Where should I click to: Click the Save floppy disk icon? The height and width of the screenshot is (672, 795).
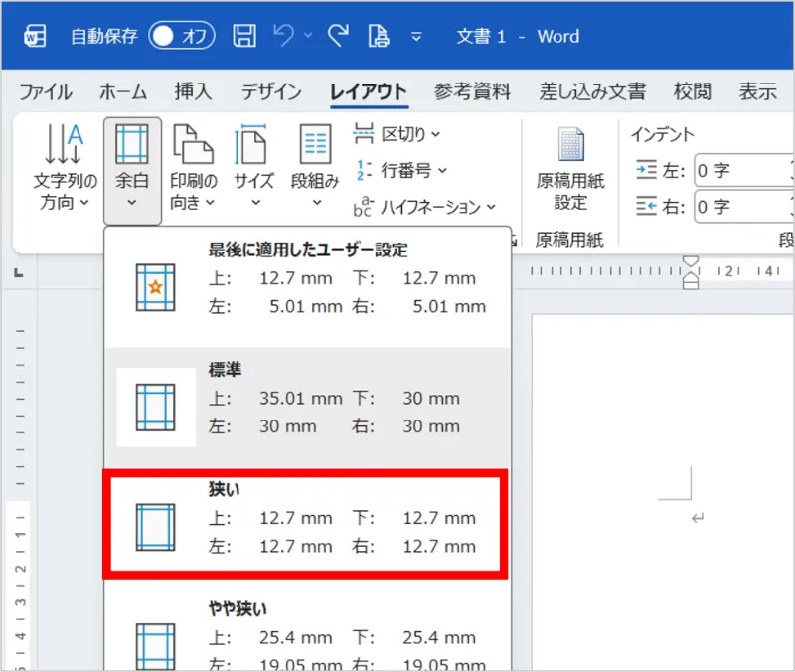pyautogui.click(x=244, y=36)
